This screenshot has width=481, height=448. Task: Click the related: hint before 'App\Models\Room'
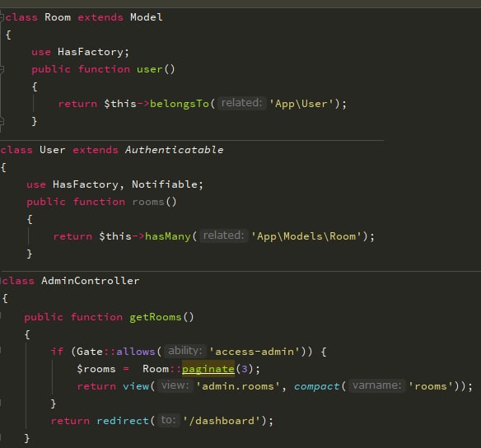coord(224,236)
